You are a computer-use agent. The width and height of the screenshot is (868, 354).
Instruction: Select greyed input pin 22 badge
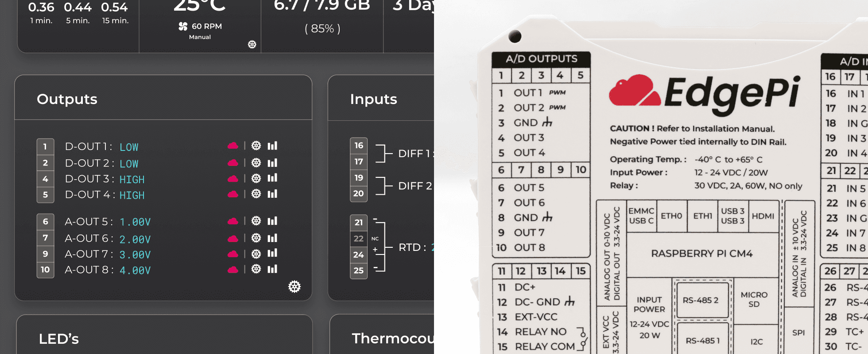359,239
